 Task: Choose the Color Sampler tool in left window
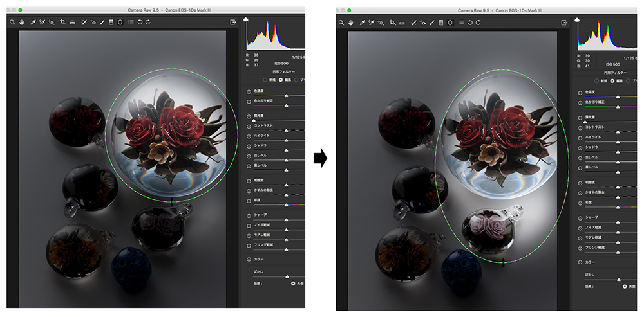41,22
